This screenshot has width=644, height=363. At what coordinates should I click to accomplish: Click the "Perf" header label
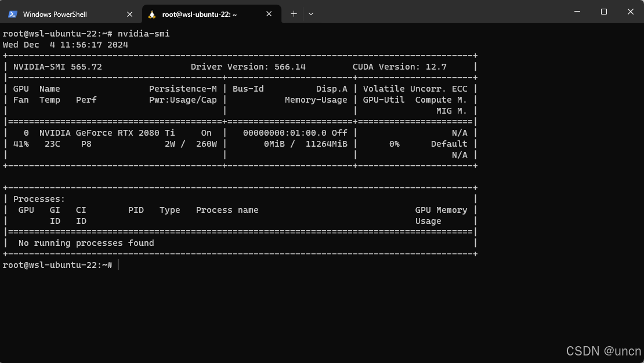pos(86,100)
